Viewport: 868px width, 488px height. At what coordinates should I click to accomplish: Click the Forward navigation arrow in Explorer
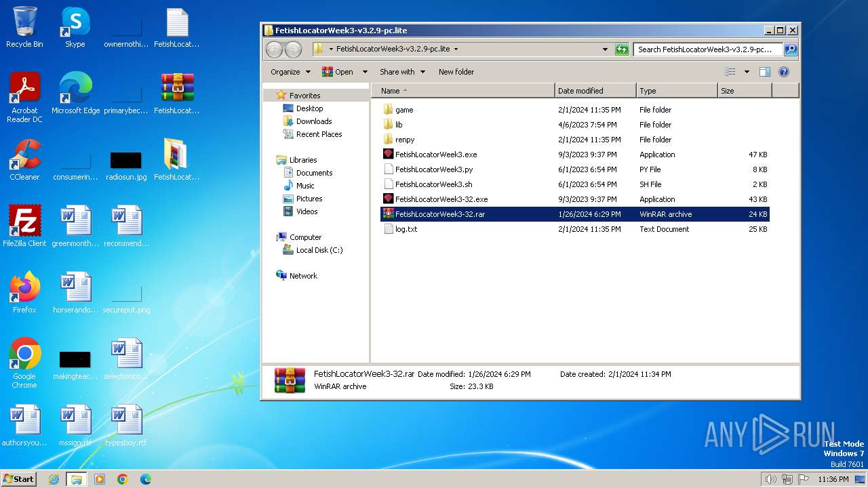pos(293,49)
